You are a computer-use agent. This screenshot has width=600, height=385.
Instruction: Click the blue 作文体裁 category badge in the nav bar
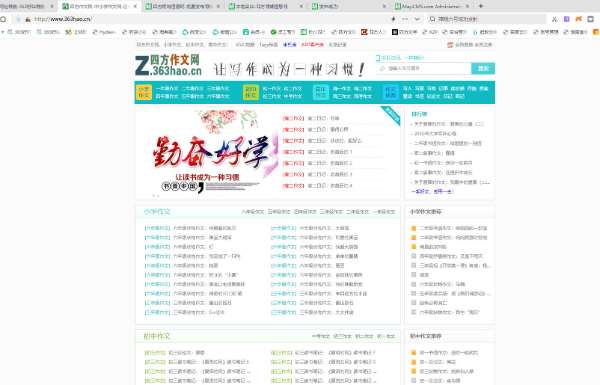[x=391, y=92]
